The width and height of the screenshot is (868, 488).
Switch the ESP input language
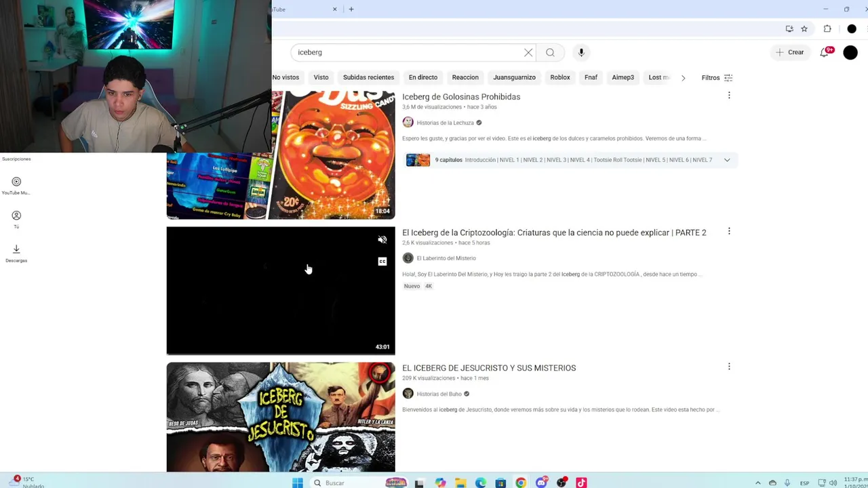click(x=804, y=483)
